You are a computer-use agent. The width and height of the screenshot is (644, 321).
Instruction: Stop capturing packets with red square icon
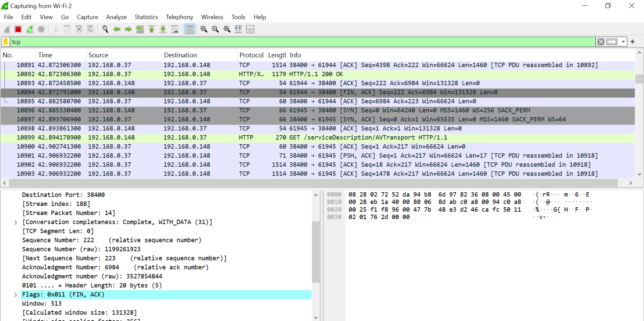click(18, 30)
